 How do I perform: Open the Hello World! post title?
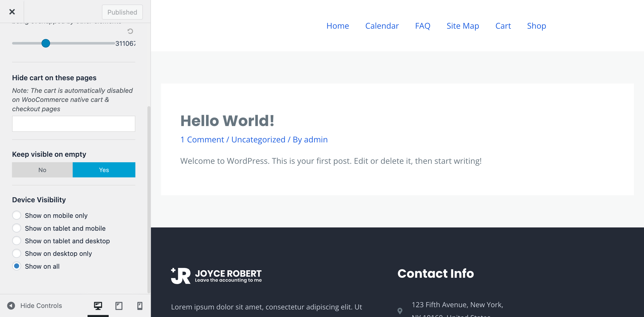227,121
